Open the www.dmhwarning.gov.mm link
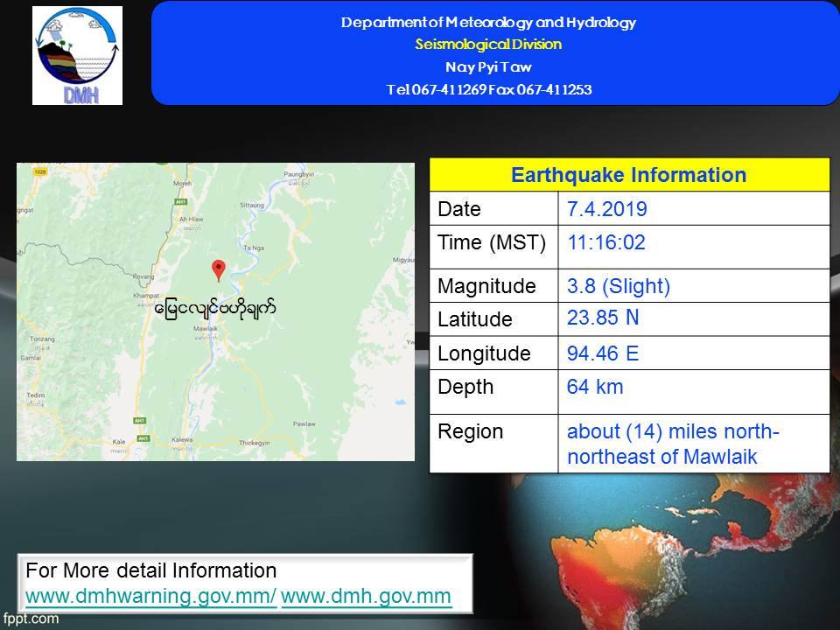 tap(151, 597)
